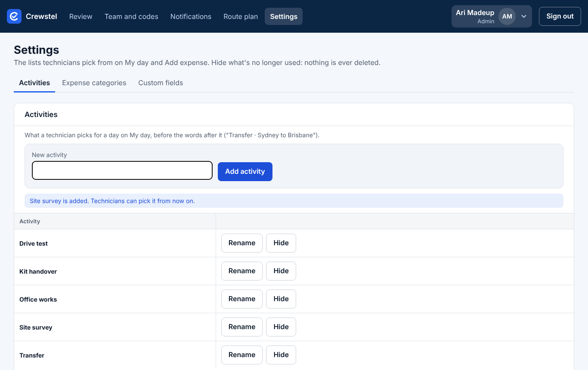588x370 pixels.
Task: Click the Crewstel brand name
Action: point(41,16)
